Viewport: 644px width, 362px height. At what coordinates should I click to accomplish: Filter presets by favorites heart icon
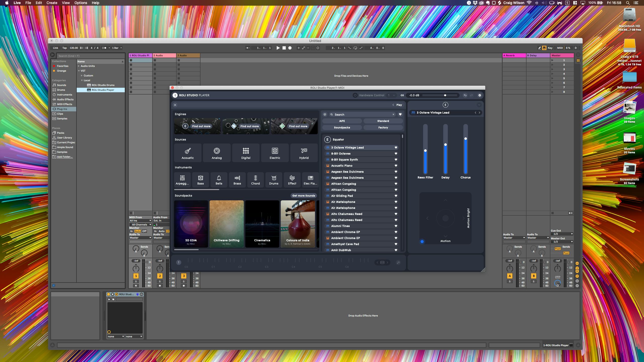400,114
